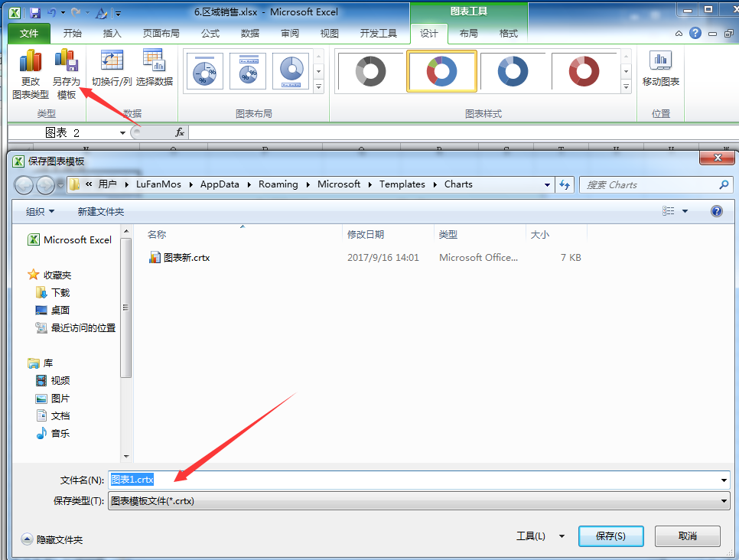Open the view options dropdown in dialog
Screen dimensions: 739x560
pos(685,211)
